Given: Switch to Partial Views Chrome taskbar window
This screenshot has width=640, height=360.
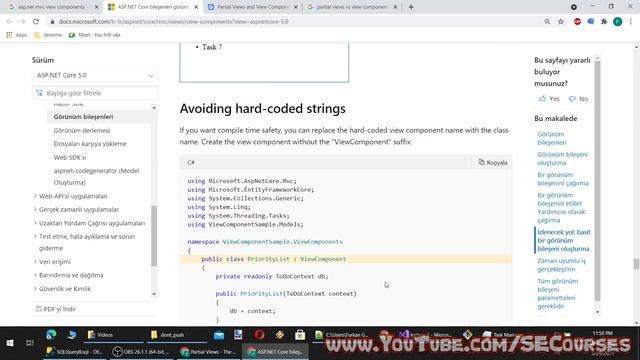Looking at the screenshot, I should click(x=209, y=351).
